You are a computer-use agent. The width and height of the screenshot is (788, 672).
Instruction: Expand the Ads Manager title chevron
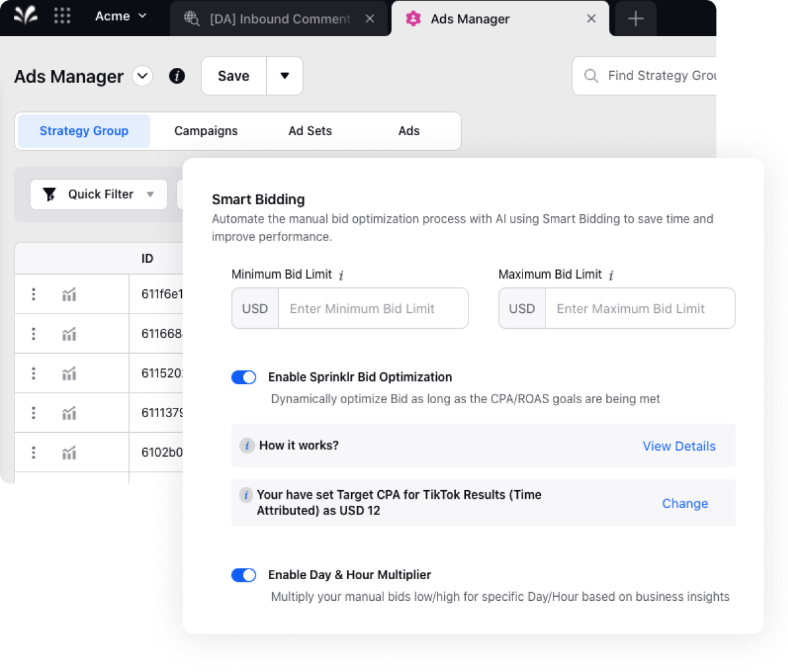point(143,76)
